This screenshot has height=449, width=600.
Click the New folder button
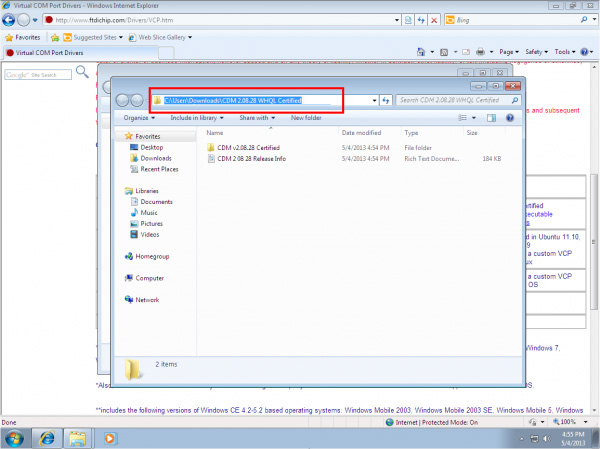(x=306, y=118)
